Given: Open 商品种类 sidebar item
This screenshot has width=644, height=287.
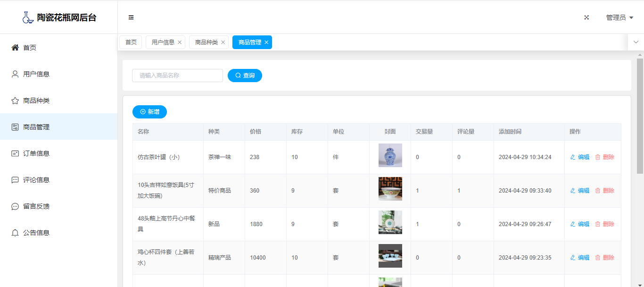Looking at the screenshot, I should pos(36,101).
